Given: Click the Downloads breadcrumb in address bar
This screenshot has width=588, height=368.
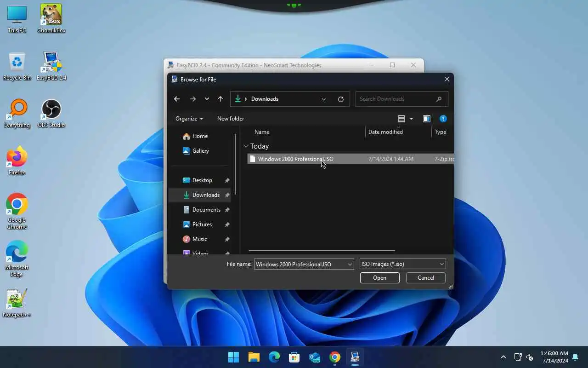Looking at the screenshot, I should point(265,99).
